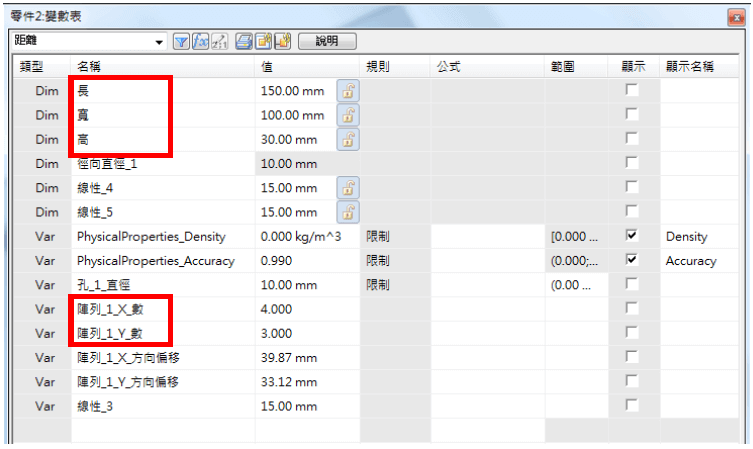Click the 說明 help button
The image size is (753, 449).
(x=327, y=42)
